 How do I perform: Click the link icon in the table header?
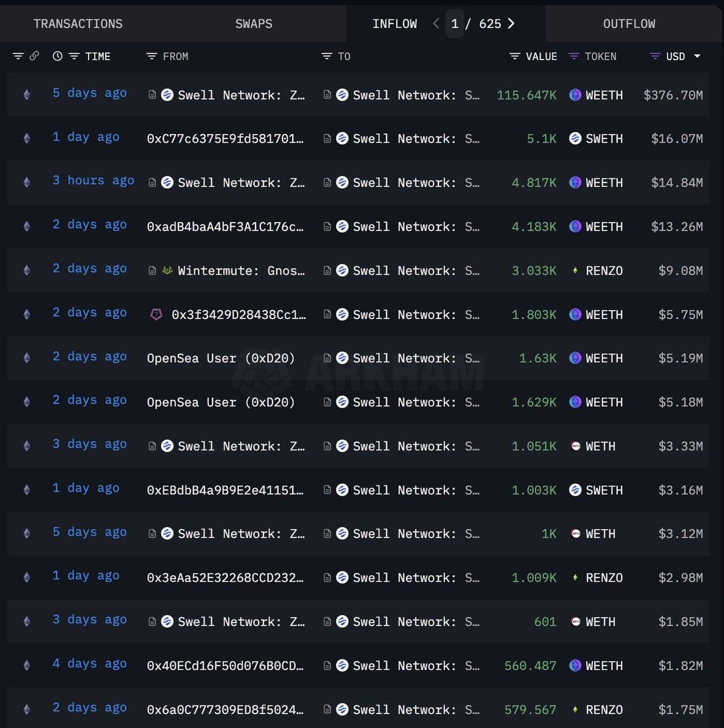coord(34,56)
